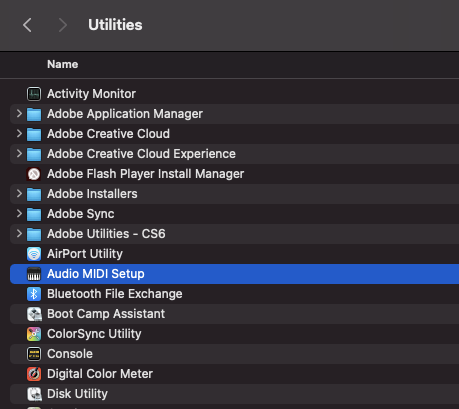
Task: Select the ColorSync Utility icon
Action: point(34,334)
